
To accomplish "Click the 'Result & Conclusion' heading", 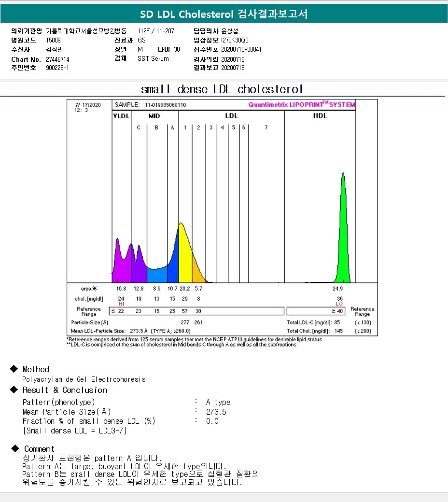I will click(x=65, y=390).
